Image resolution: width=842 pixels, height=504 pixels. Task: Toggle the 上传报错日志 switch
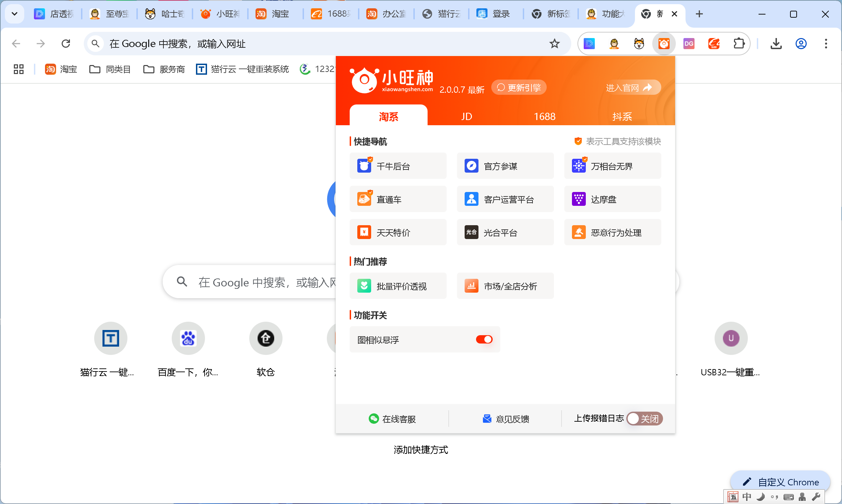click(644, 419)
